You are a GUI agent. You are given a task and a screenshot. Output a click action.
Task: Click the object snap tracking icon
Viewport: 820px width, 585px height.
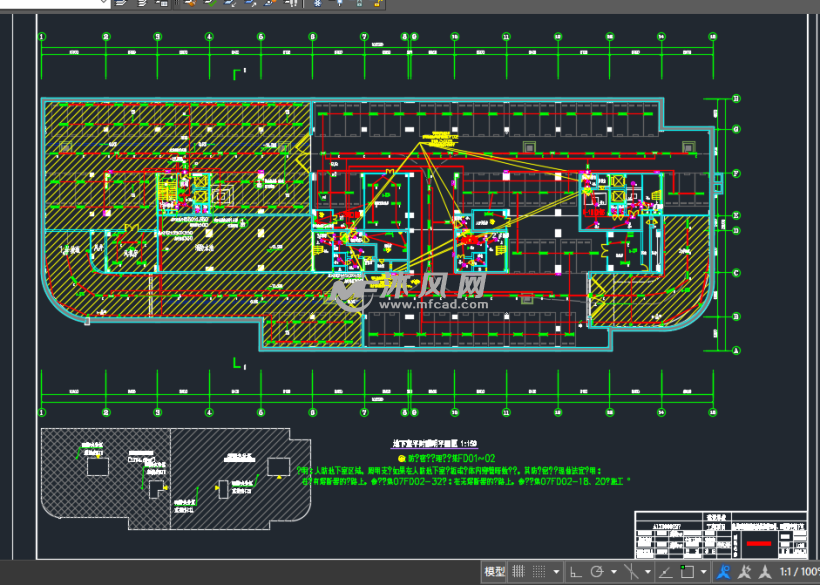click(663, 572)
